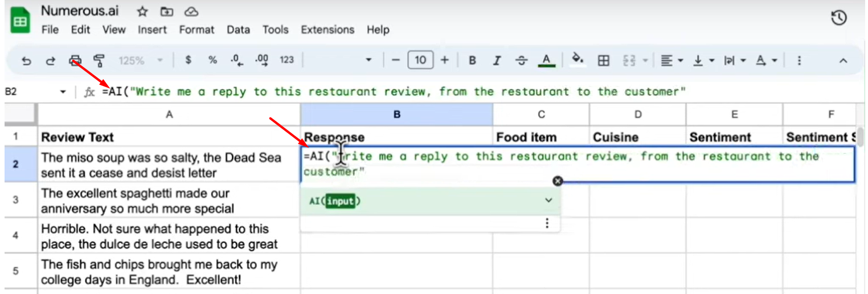Open the merge cells dropdown arrow
This screenshot has width=868, height=294.
pyautogui.click(x=645, y=60)
